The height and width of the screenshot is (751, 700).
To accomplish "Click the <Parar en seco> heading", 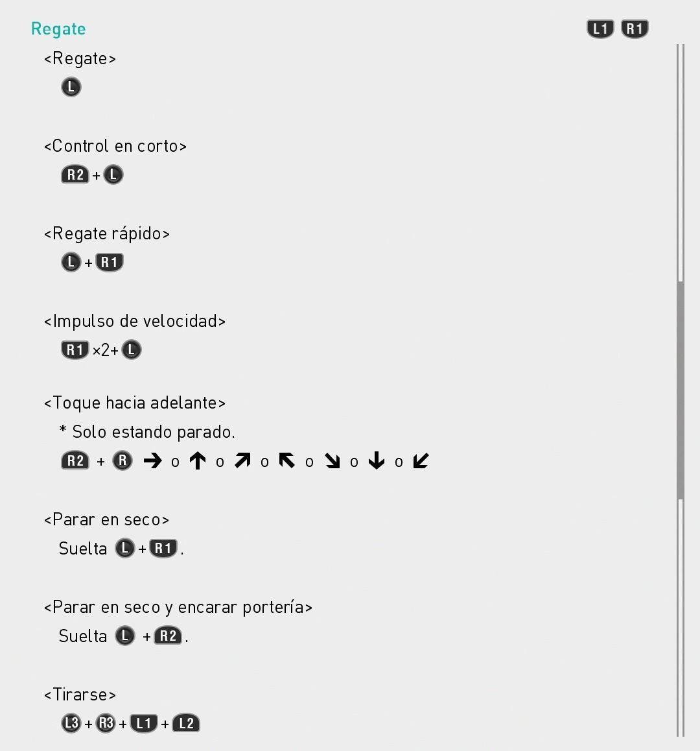I will (106, 519).
